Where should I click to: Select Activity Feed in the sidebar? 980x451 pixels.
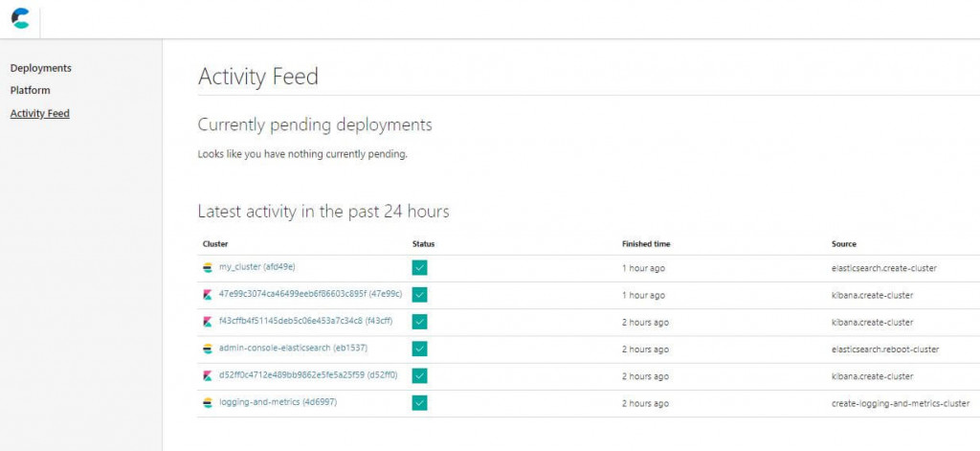39,114
